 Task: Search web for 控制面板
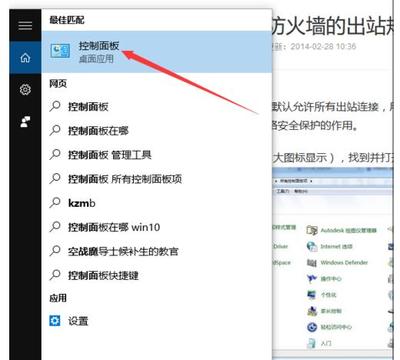[157, 107]
